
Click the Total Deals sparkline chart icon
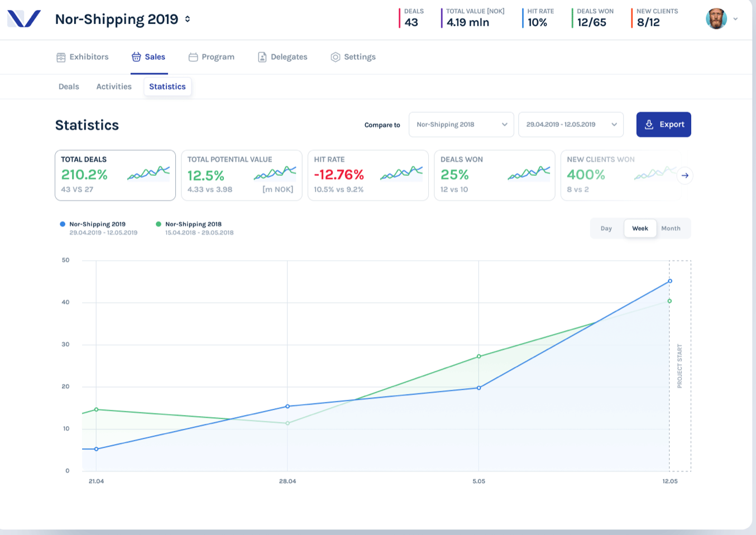click(x=149, y=173)
